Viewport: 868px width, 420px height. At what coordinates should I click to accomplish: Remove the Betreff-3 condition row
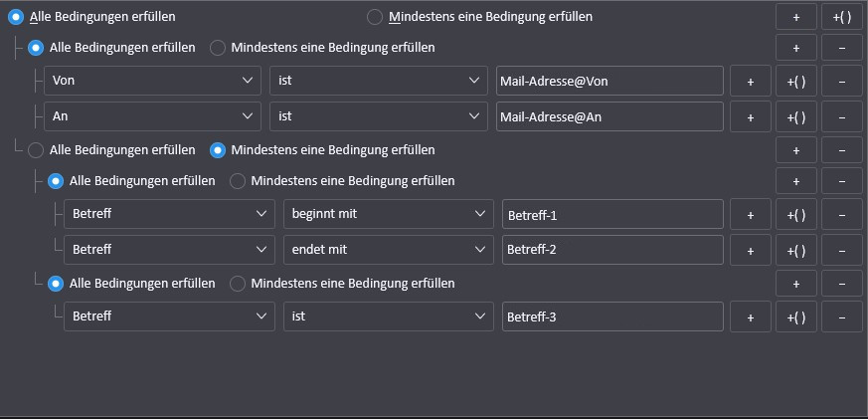[842, 317]
